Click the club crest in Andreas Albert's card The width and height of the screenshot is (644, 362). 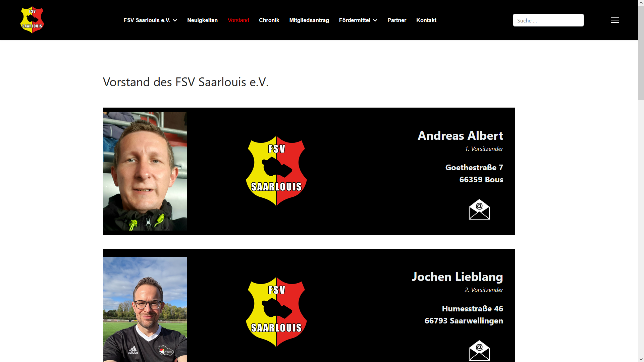[276, 171]
